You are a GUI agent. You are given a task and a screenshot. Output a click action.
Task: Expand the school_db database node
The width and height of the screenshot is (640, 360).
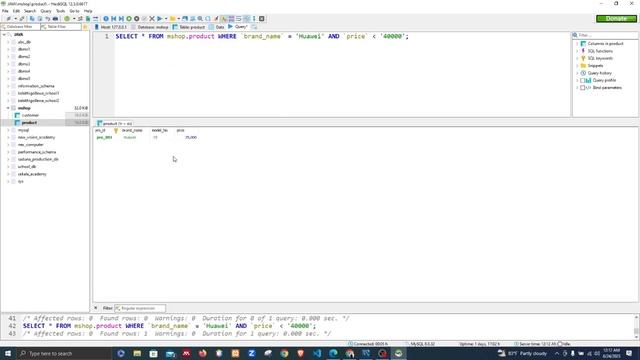pos(8,167)
